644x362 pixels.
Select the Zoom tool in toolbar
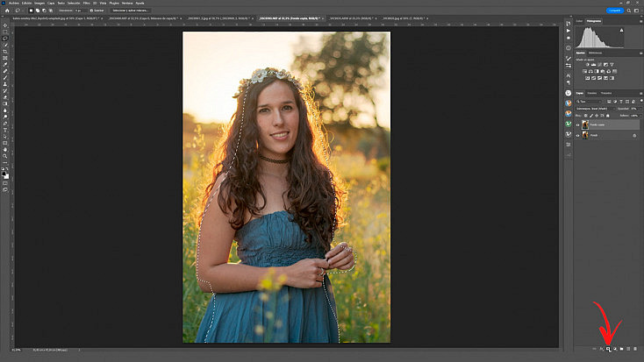point(5,156)
